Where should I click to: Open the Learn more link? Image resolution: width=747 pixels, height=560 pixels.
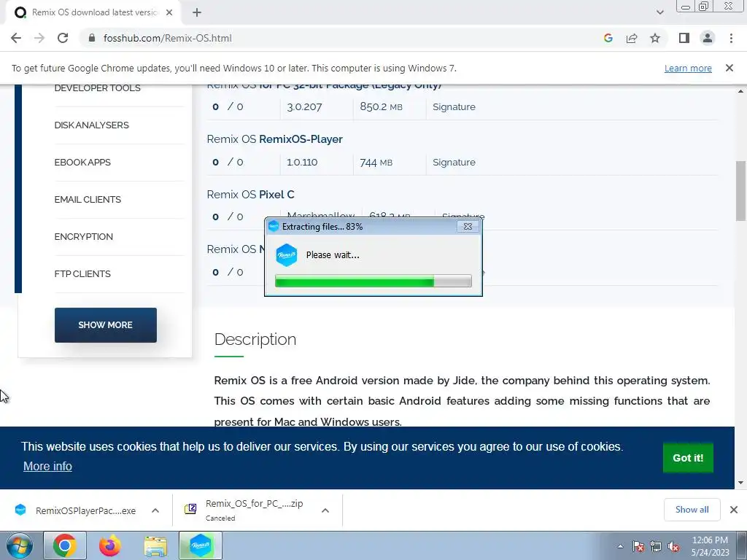pos(688,68)
